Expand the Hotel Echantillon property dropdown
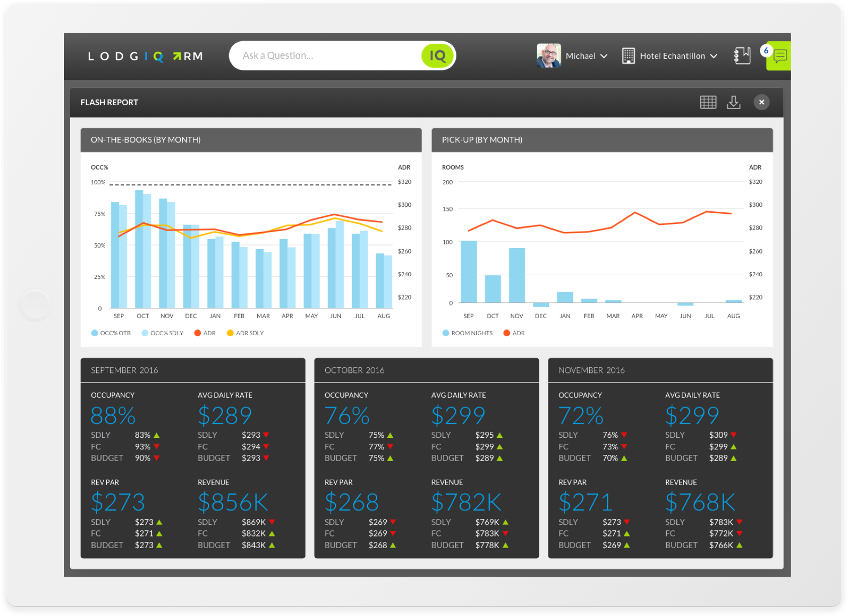 point(713,56)
